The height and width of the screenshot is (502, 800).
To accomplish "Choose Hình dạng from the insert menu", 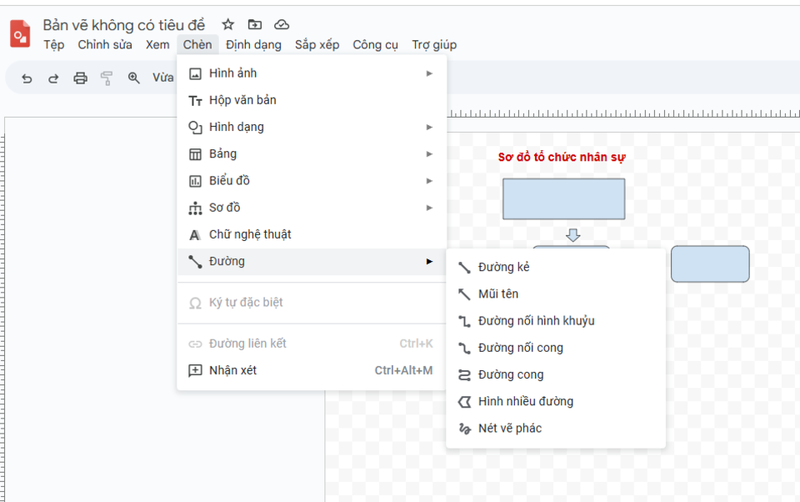I will tap(312, 127).
